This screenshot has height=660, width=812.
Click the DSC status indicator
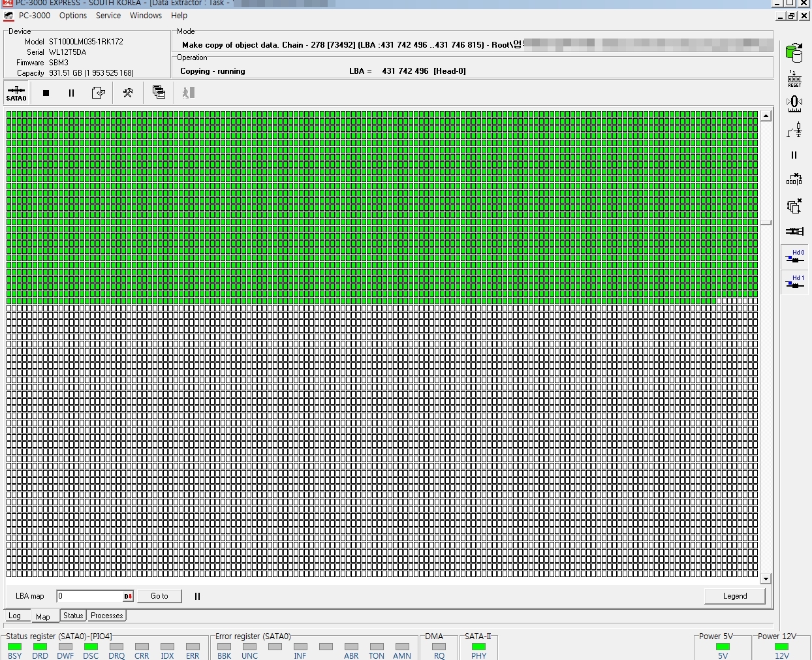point(91,647)
